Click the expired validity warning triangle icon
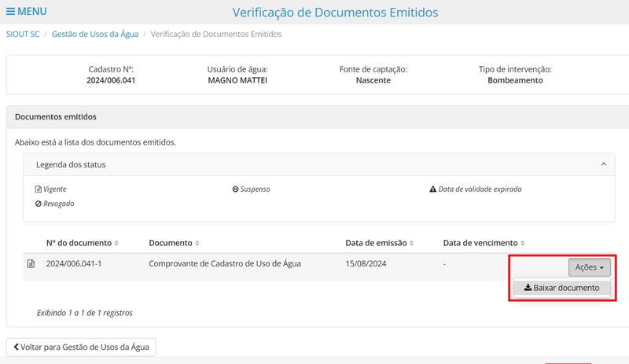Screen dimensions: 629x364 (x=432, y=189)
